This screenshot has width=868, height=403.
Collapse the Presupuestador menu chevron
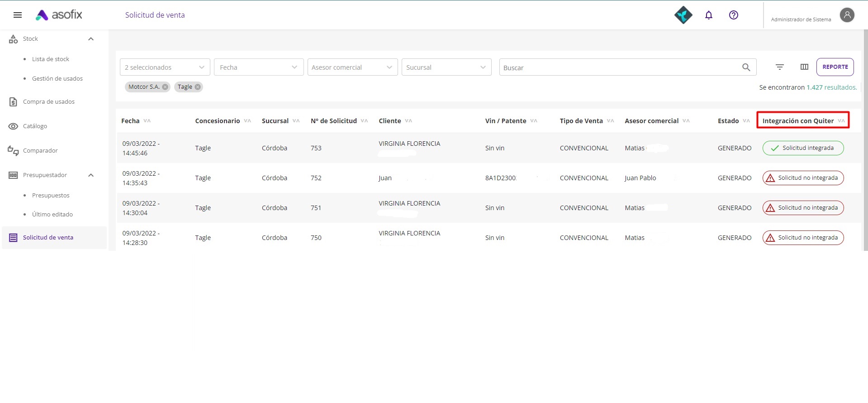(x=91, y=175)
